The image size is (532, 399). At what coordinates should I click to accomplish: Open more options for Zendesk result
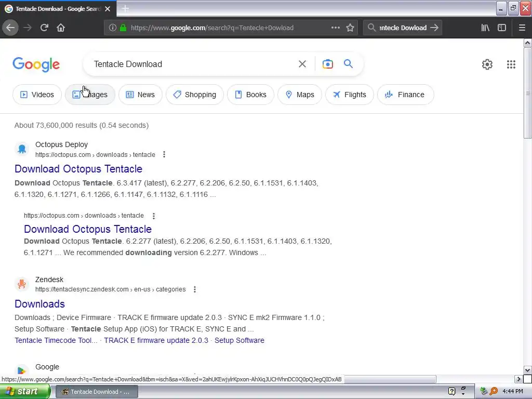point(195,289)
